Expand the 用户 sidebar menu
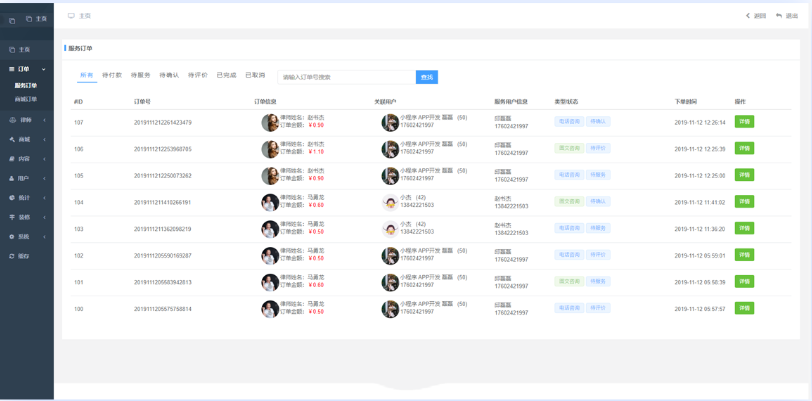Viewport: 812px width, 401px height. pyautogui.click(x=44, y=178)
